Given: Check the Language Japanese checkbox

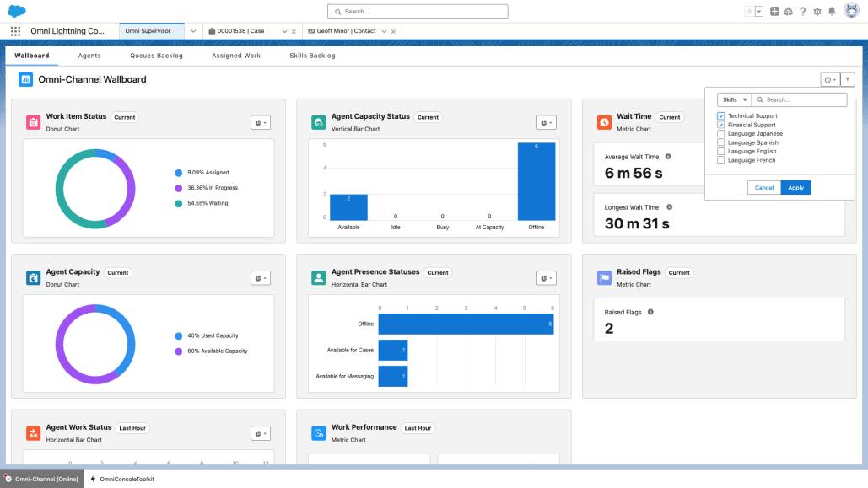Looking at the screenshot, I should (720, 134).
